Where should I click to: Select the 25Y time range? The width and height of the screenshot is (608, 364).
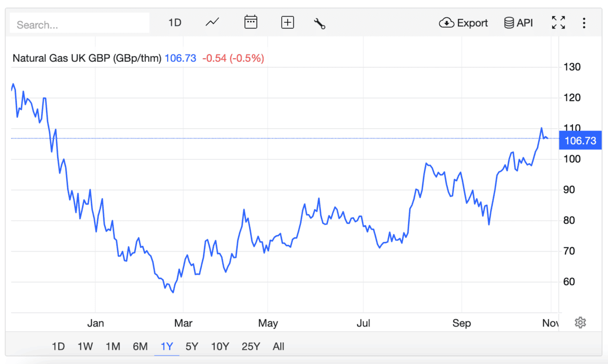251,346
